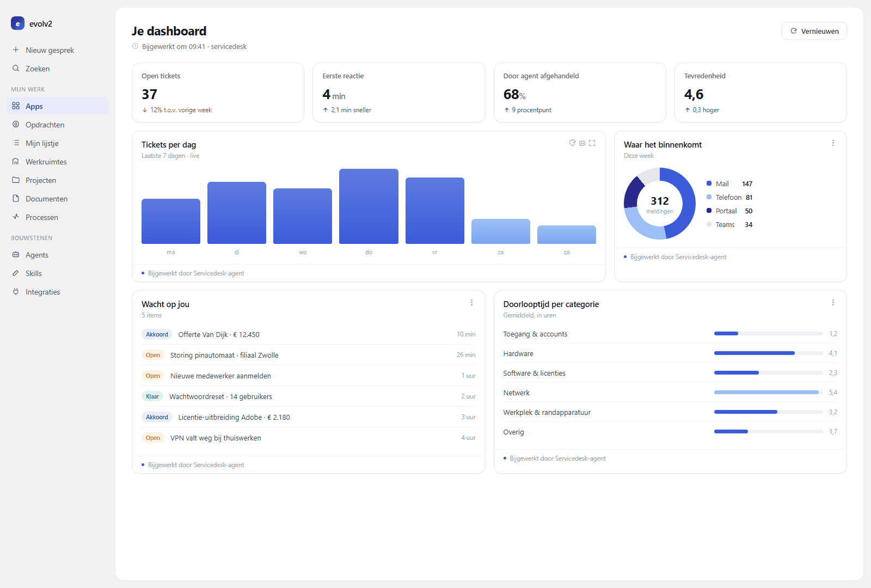871x588 pixels.
Task: Expand Tickets per dag to fullscreen
Action: click(592, 143)
